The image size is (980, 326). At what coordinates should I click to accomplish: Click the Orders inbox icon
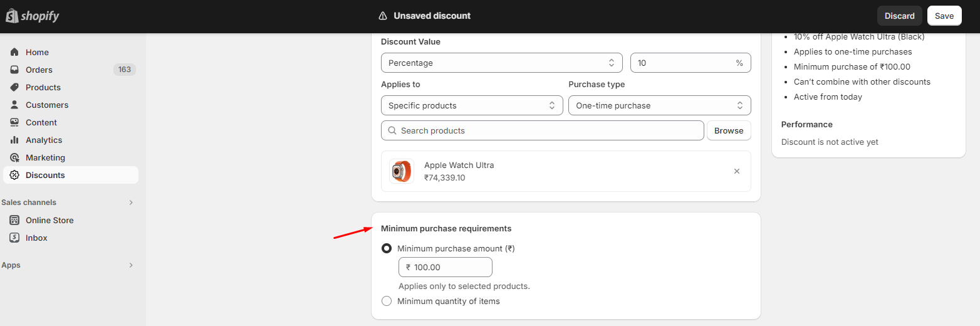point(14,70)
